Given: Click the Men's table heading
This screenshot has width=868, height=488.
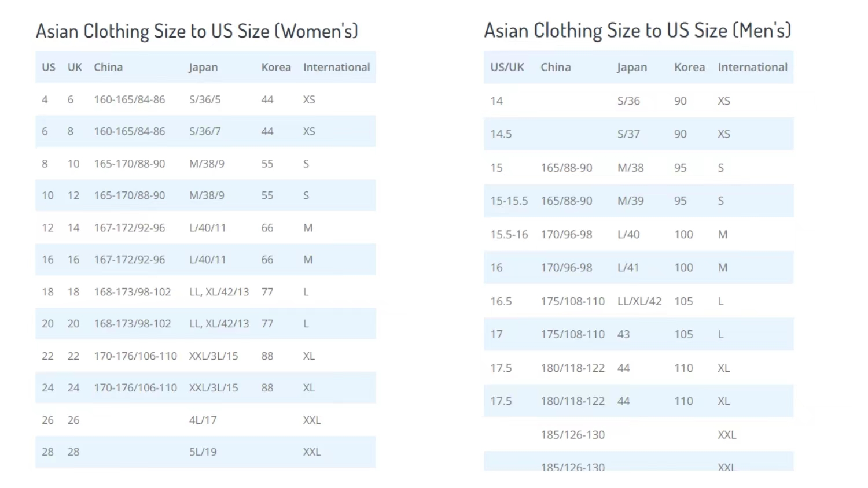Looking at the screenshot, I should click(x=637, y=31).
